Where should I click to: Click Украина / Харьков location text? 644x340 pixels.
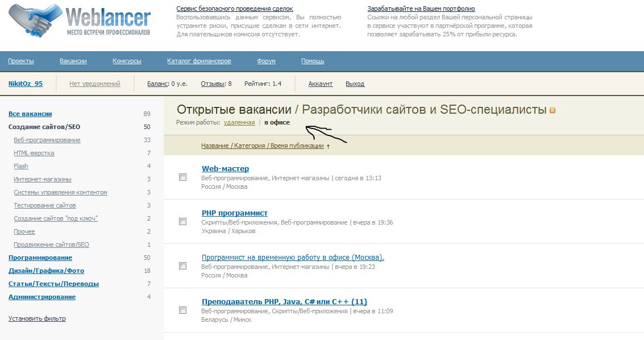[x=228, y=231]
